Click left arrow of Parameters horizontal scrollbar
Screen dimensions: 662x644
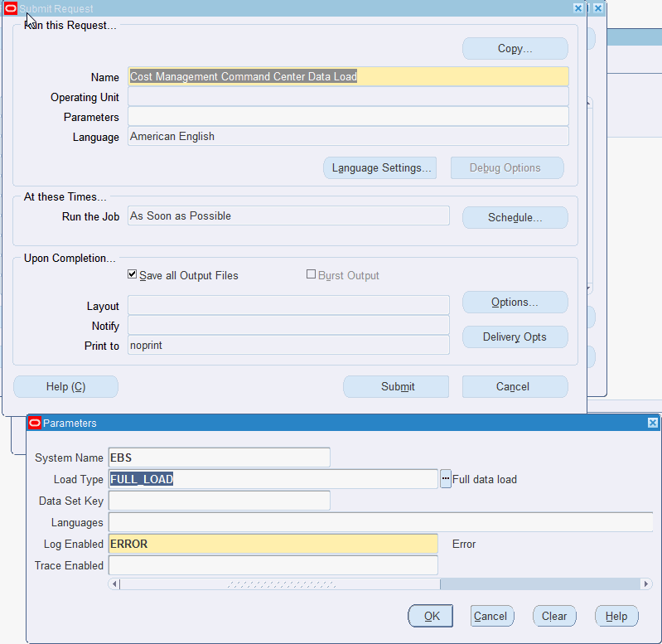click(114, 584)
